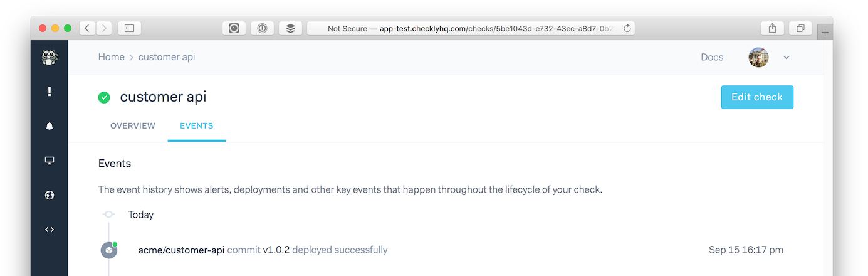Click the browser sidebar toggle button
The height and width of the screenshot is (276, 868).
pos(129,28)
